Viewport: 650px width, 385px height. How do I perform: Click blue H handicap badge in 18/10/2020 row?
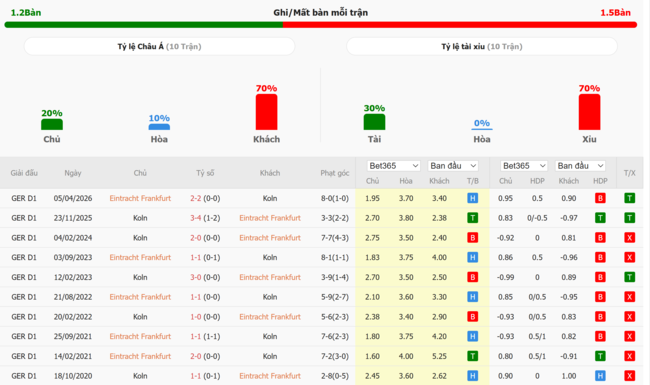coord(600,376)
